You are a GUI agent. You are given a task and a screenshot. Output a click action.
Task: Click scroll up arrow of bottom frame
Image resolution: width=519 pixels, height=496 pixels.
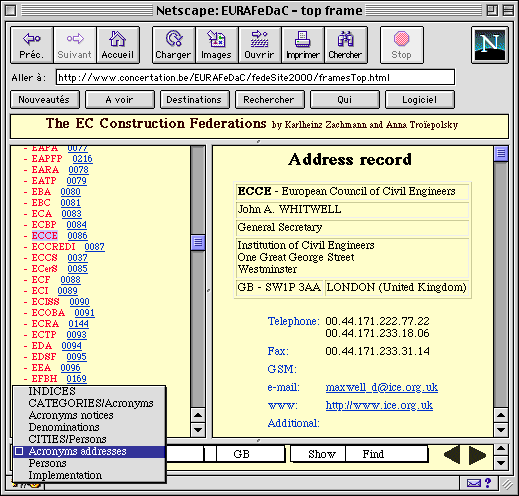click(501, 448)
